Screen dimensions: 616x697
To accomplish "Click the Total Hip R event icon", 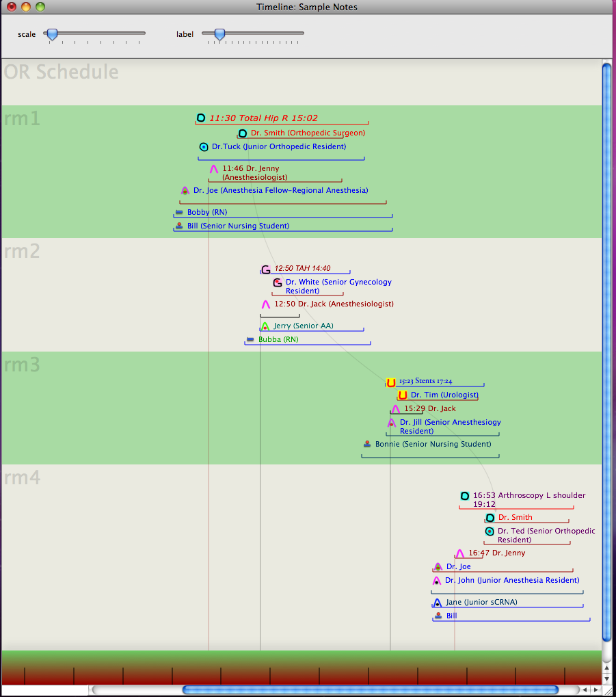I will click(201, 118).
